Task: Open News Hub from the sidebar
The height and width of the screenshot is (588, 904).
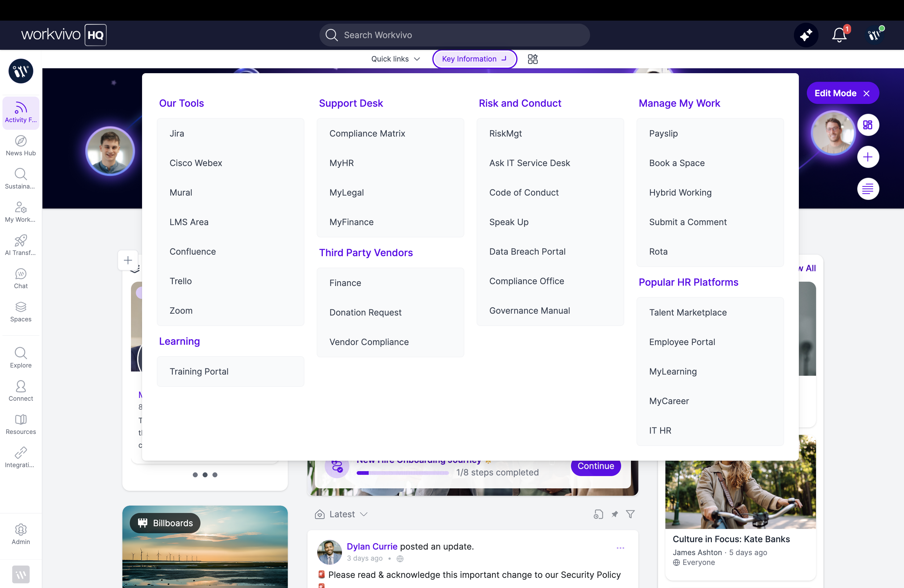Action: point(21,146)
